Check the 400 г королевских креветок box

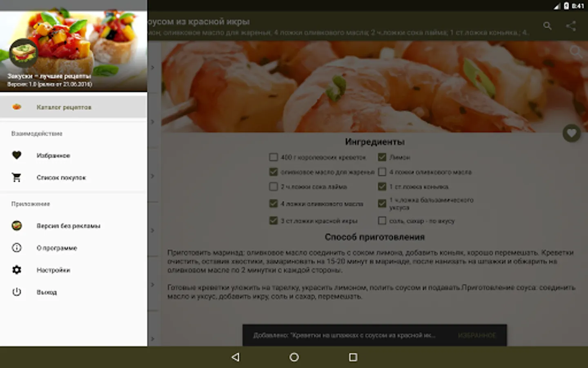click(274, 157)
